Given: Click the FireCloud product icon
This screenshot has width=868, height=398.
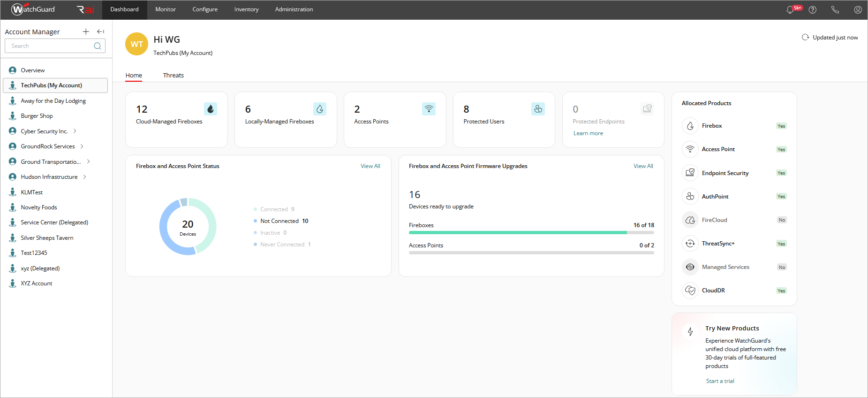Looking at the screenshot, I should coord(690,220).
